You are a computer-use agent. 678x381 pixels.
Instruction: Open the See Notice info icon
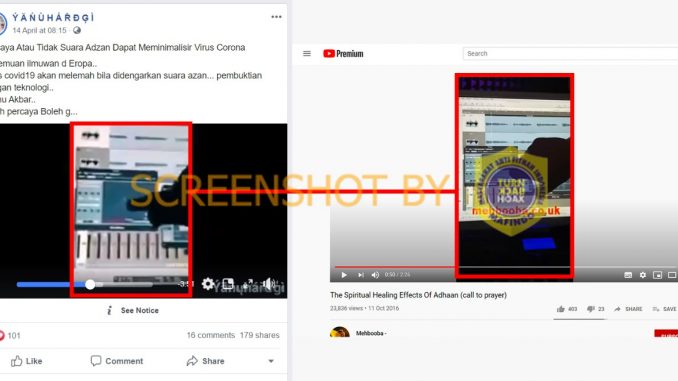[109, 310]
